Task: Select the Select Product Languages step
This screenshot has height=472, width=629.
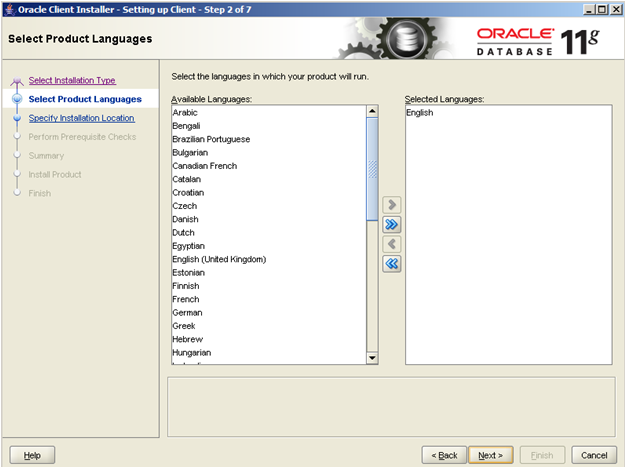Action: click(x=85, y=99)
